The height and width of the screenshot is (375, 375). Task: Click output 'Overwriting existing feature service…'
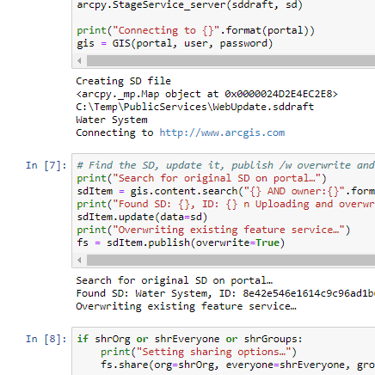coord(186,306)
